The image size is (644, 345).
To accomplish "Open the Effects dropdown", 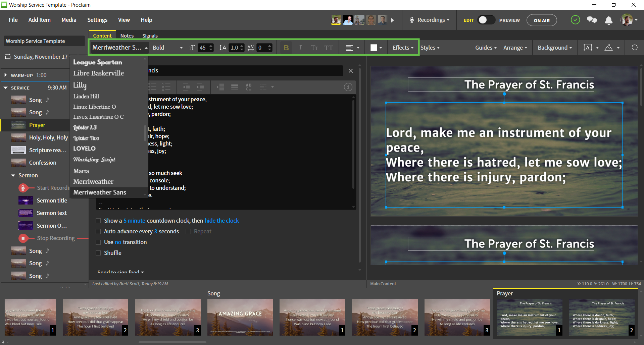I will (403, 48).
